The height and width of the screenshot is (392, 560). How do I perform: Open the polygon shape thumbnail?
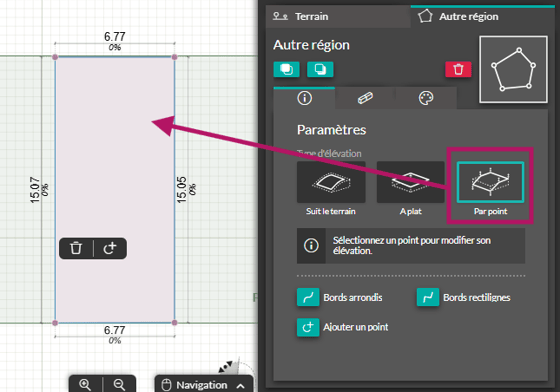[x=513, y=69]
